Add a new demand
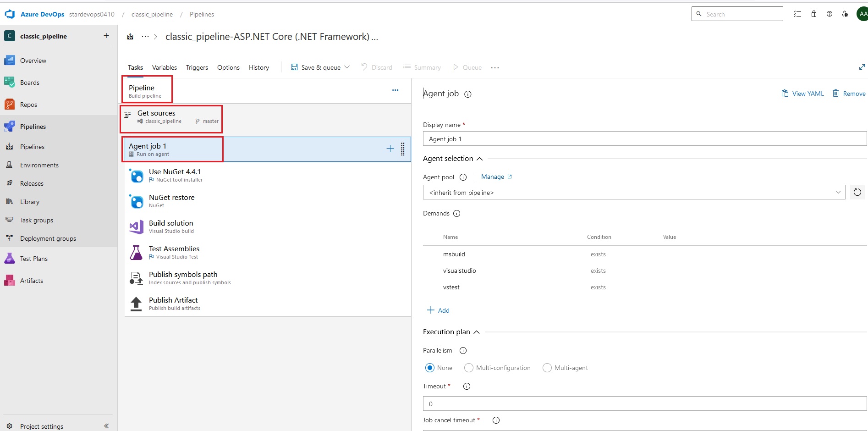Viewport: 868px width, 431px height. pos(438,310)
